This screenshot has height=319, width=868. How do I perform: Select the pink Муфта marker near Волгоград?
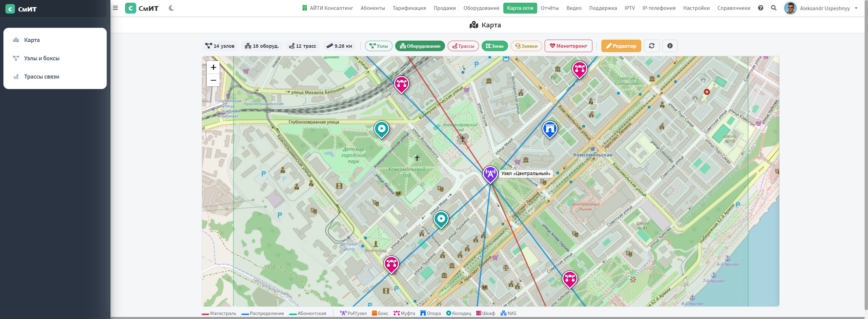coord(391,264)
